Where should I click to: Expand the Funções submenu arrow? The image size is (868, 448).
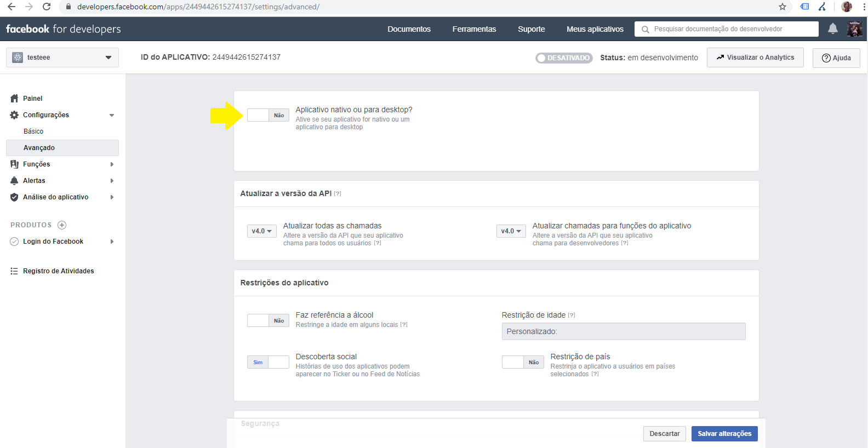coord(112,164)
